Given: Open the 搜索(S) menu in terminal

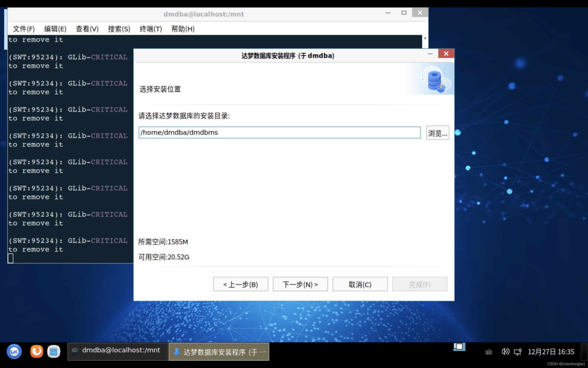Looking at the screenshot, I should [119, 29].
